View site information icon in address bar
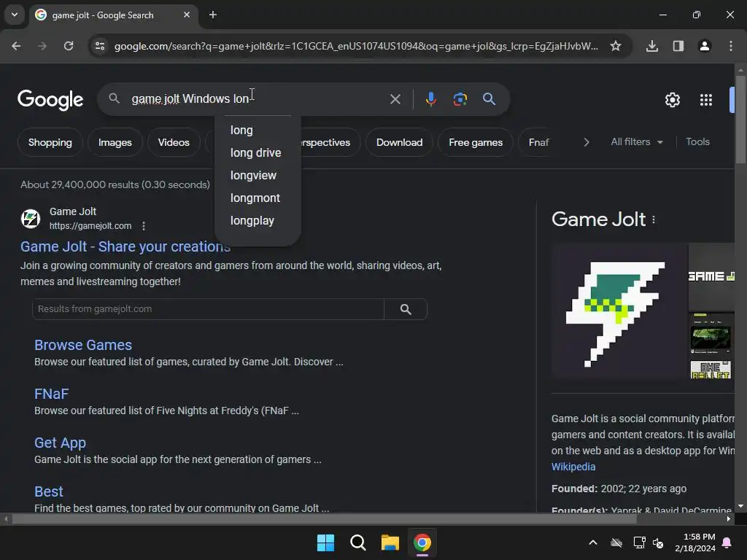Screen dimensions: 747x560 [x=100, y=46]
